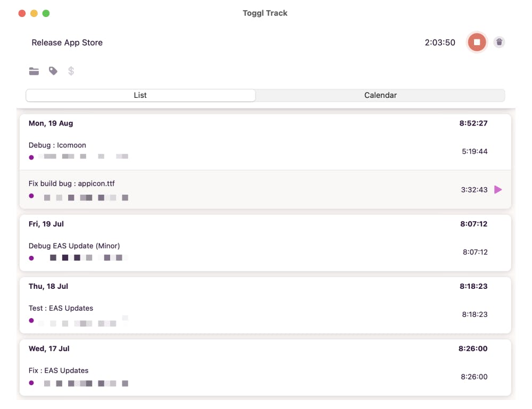Switch to the List view
Screen dimensions: 532x409
(x=140, y=95)
